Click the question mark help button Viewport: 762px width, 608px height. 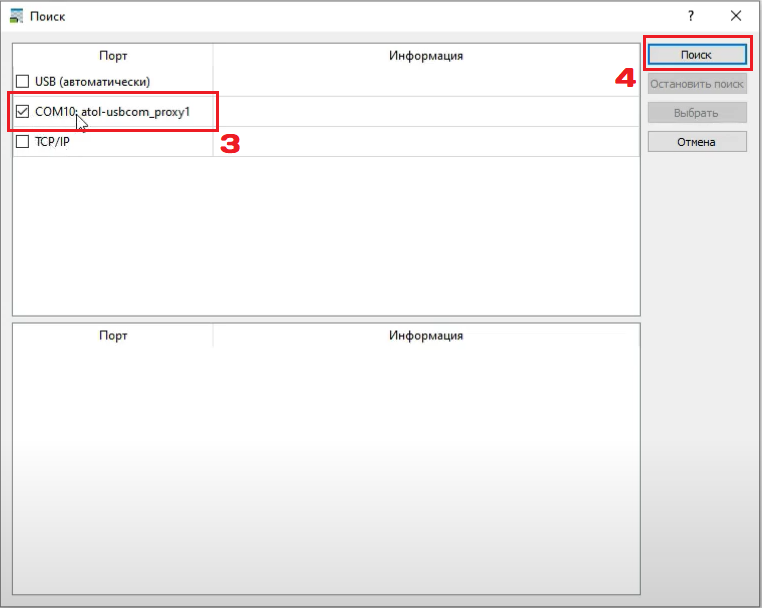pyautogui.click(x=690, y=16)
